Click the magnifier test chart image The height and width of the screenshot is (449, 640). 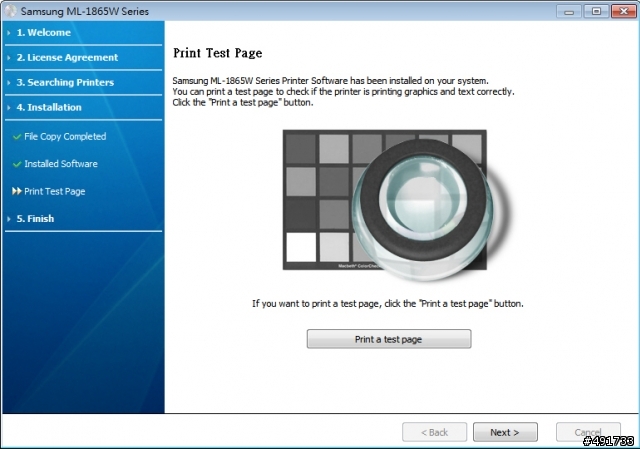click(x=395, y=205)
